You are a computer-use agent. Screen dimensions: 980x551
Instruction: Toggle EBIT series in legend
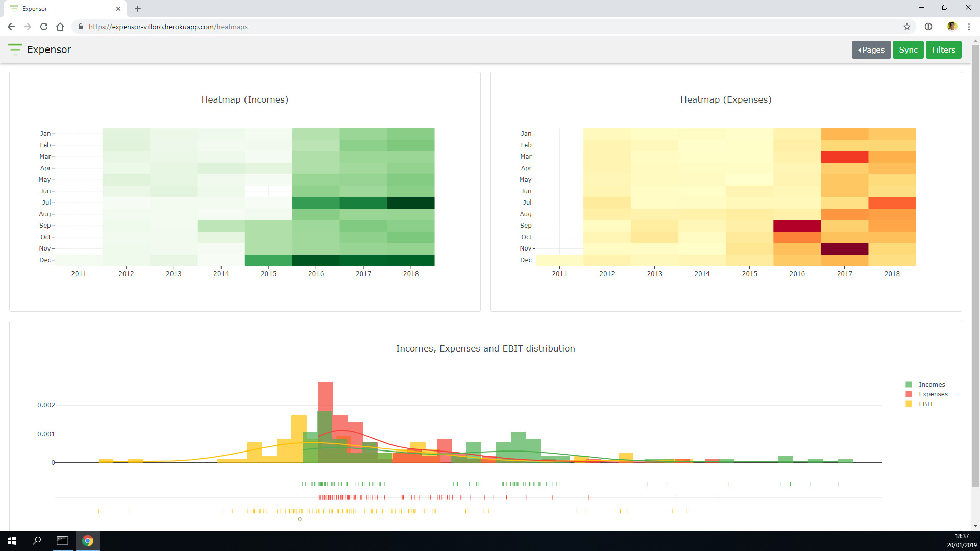pos(925,404)
